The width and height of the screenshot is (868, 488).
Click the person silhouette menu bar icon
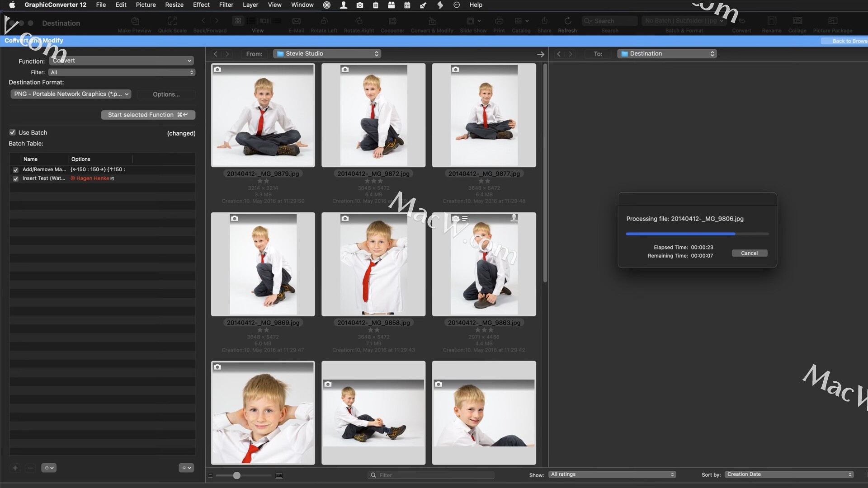pos(344,5)
